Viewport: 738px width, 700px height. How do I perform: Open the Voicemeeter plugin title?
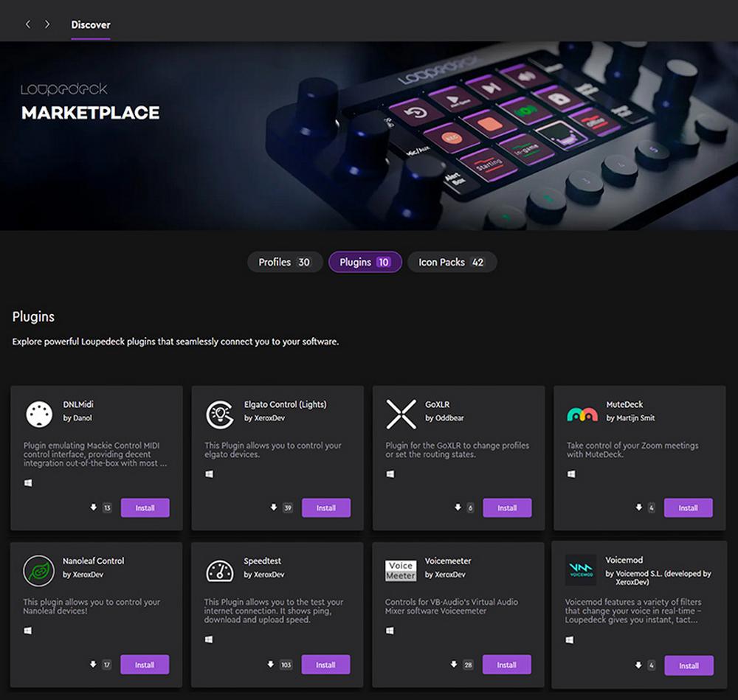click(448, 561)
